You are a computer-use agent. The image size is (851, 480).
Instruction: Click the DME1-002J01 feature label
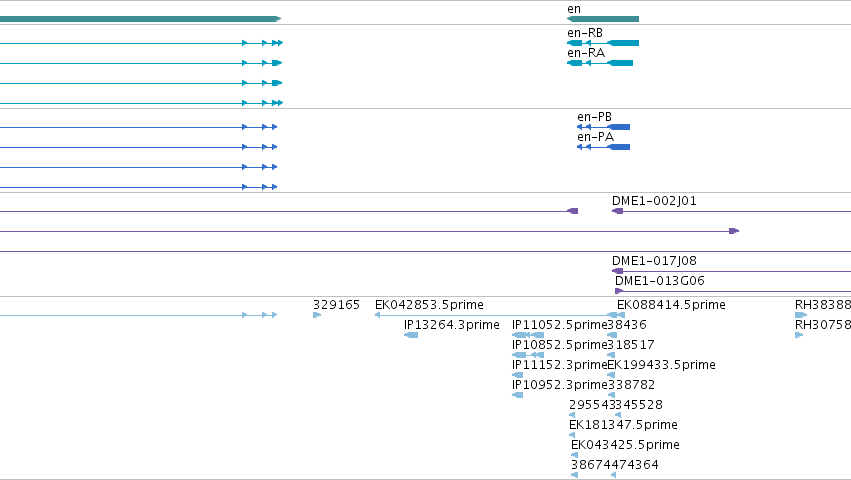tap(654, 201)
